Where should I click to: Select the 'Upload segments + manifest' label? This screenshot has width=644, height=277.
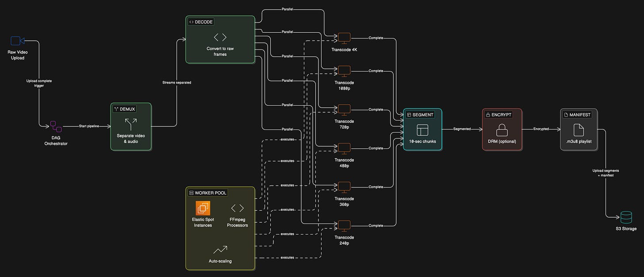click(x=606, y=173)
